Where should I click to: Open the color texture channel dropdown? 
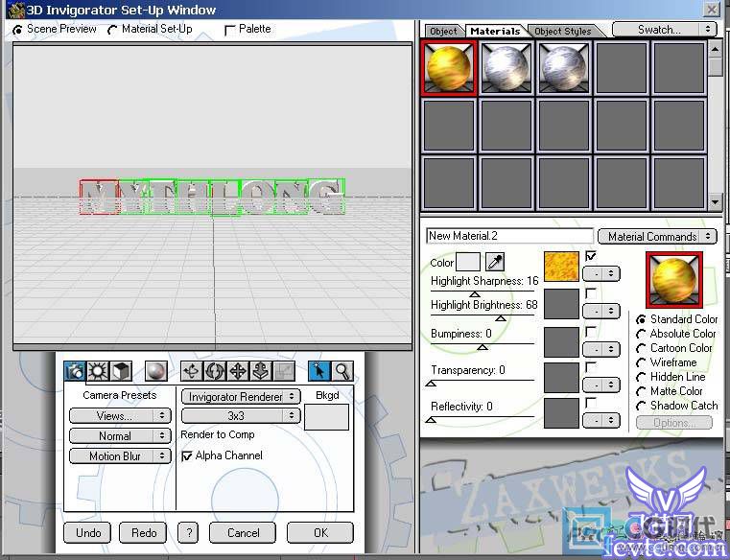pos(601,273)
